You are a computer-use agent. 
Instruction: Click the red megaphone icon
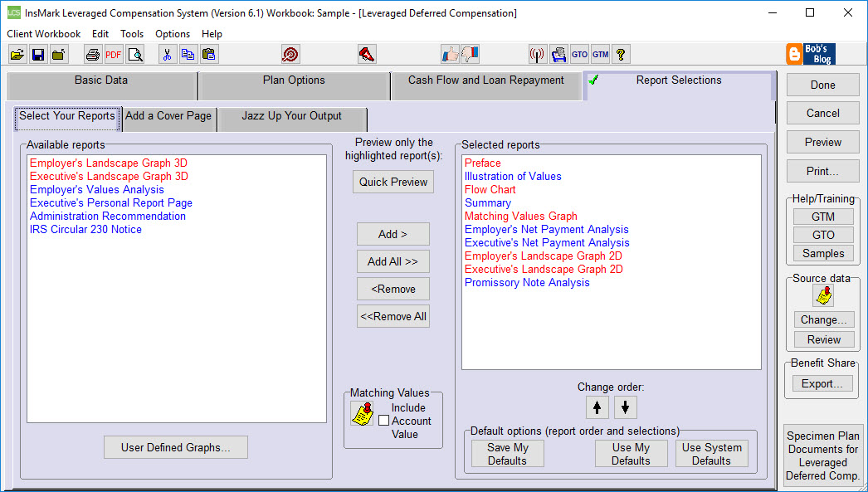click(367, 53)
